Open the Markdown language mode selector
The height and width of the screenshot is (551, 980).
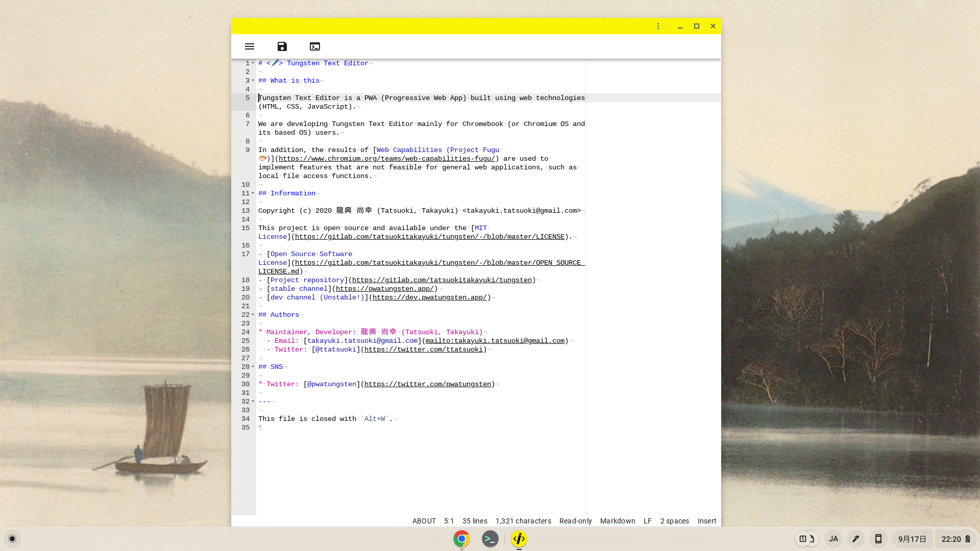[618, 521]
